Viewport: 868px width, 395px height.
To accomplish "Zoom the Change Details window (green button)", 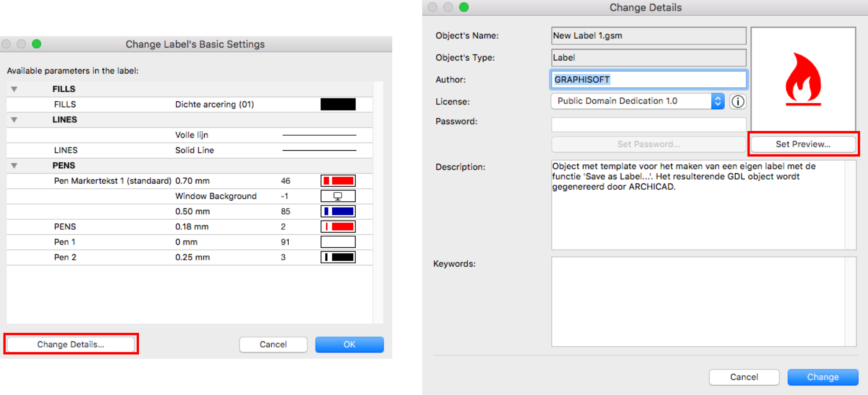I will (464, 7).
